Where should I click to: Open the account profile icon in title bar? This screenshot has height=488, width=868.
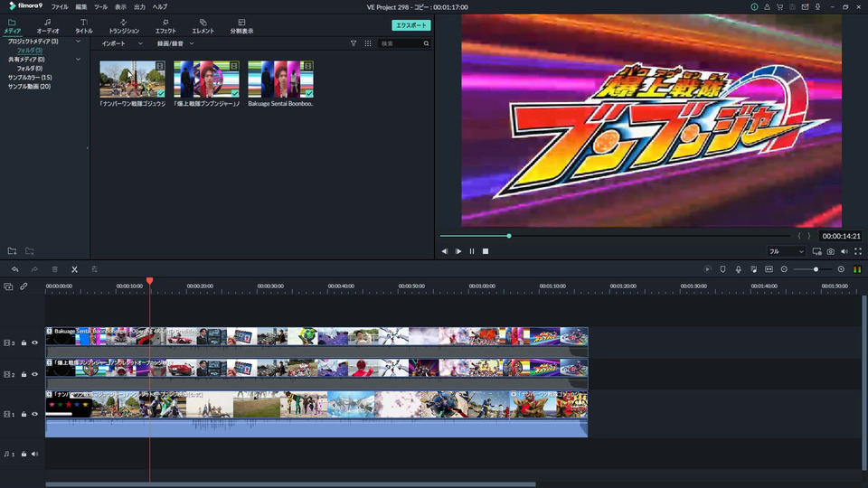point(767,7)
